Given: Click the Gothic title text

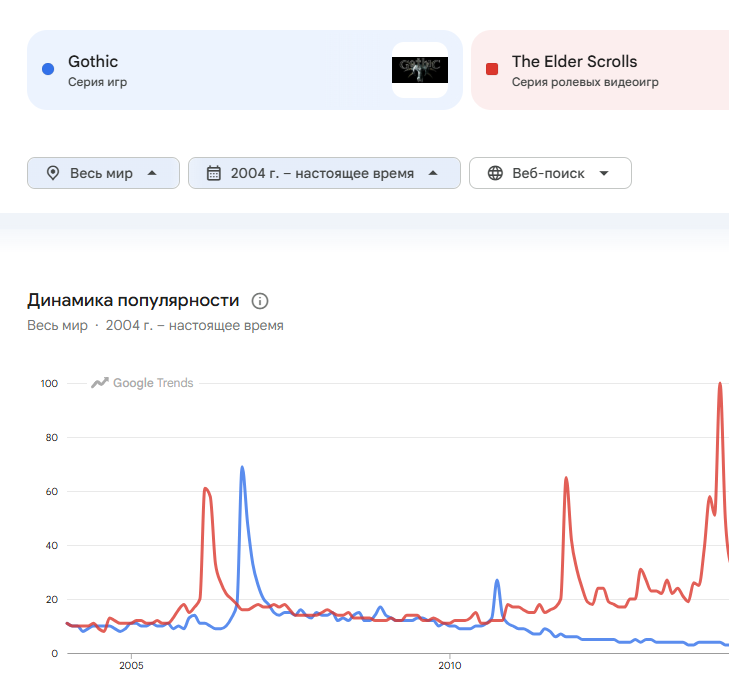Looking at the screenshot, I should coord(93,61).
